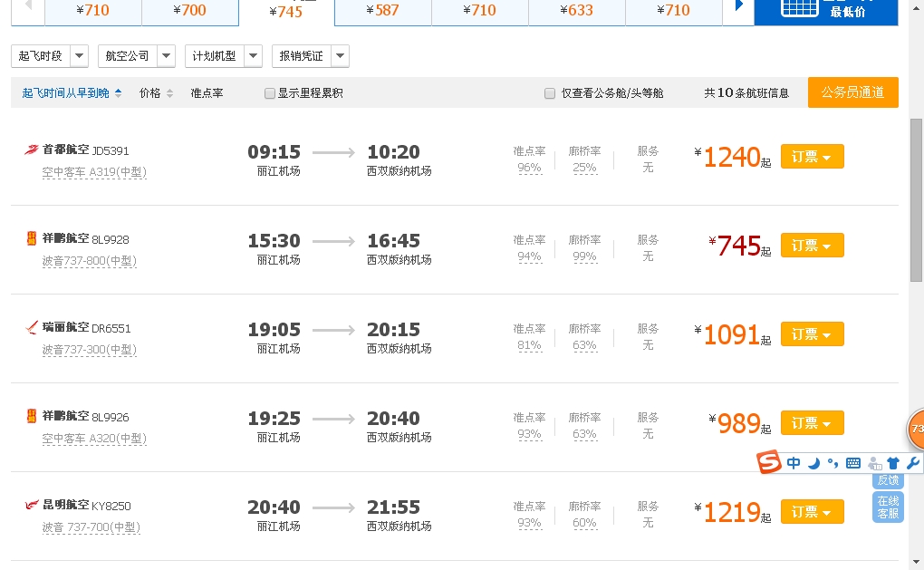Viewport: 924px width, 570px height.
Task: Click aircraft type 空中客车 A320(中型)
Action: click(94, 440)
